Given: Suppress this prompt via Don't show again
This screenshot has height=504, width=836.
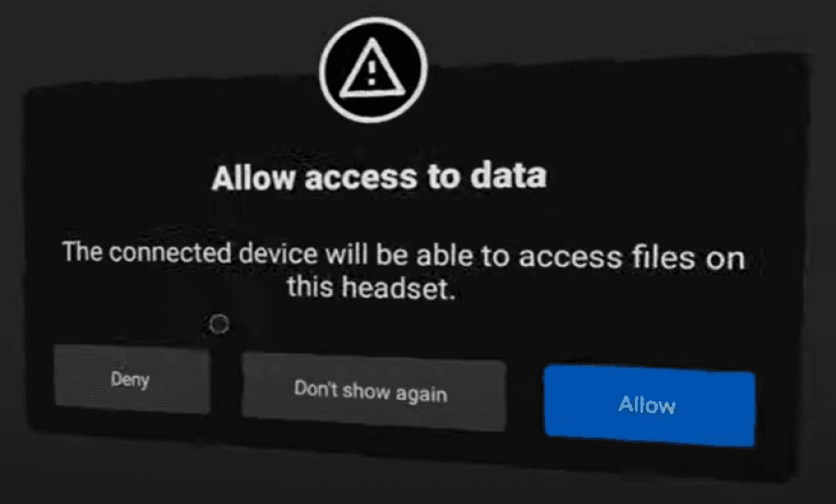Looking at the screenshot, I should tap(374, 392).
